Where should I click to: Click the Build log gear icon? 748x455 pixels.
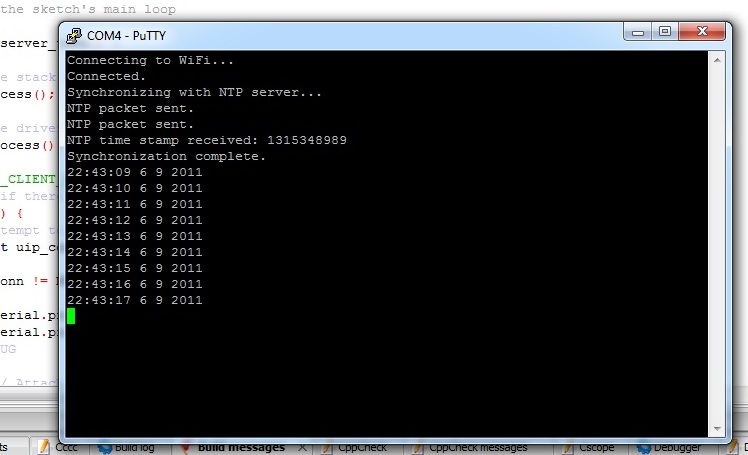(105, 448)
